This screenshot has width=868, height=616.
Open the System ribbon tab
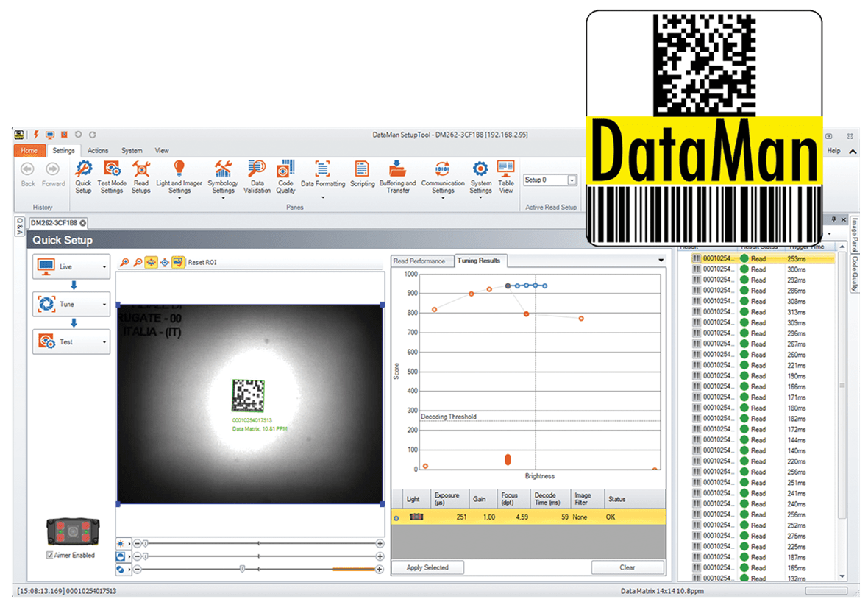[132, 150]
